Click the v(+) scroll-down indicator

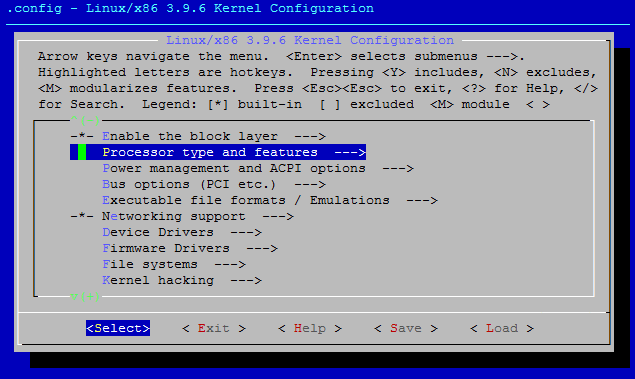point(85,296)
